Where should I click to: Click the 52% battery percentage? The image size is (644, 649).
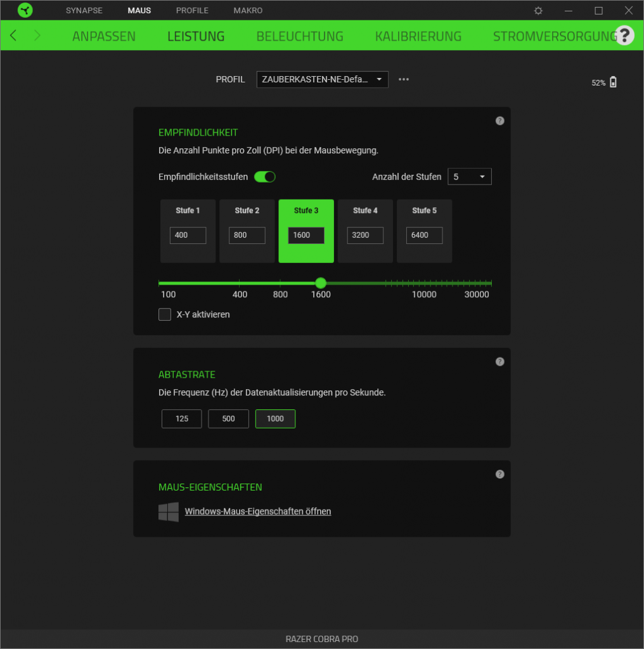point(598,83)
